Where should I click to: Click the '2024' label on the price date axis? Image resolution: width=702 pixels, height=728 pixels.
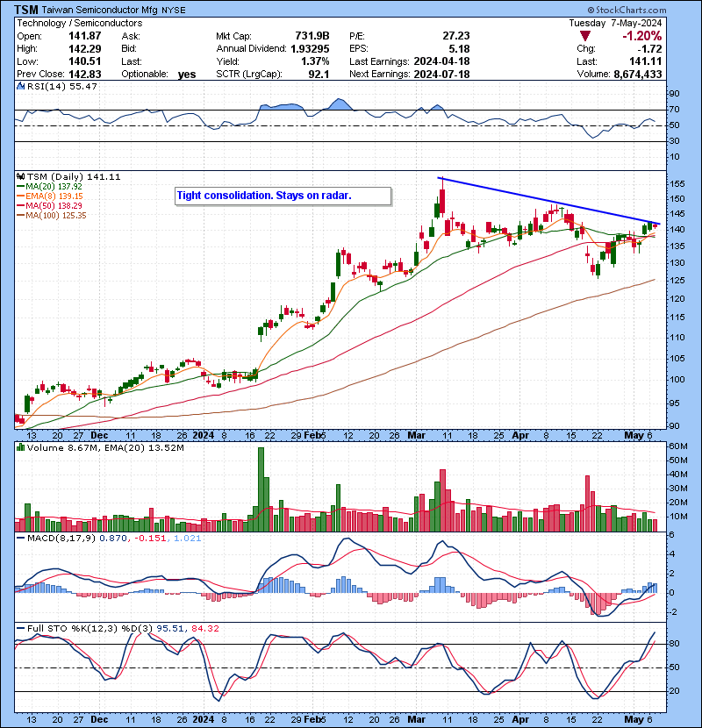coord(204,434)
